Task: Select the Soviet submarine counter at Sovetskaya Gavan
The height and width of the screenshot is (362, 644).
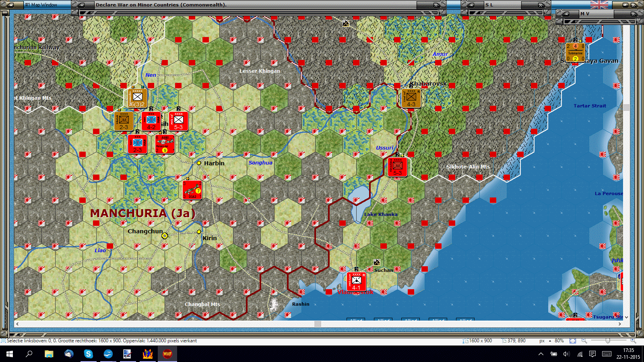Action: point(575,53)
